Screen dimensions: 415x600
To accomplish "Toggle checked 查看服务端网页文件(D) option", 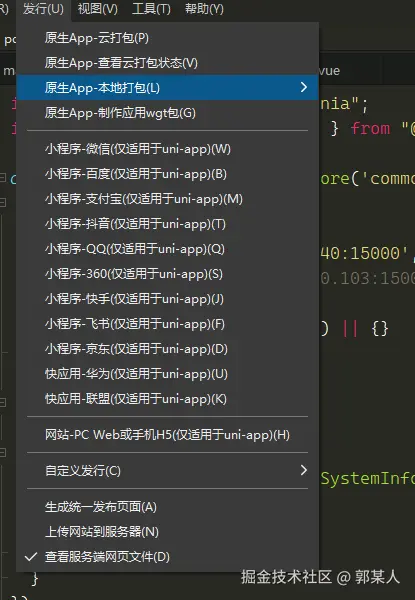I will (168, 557).
